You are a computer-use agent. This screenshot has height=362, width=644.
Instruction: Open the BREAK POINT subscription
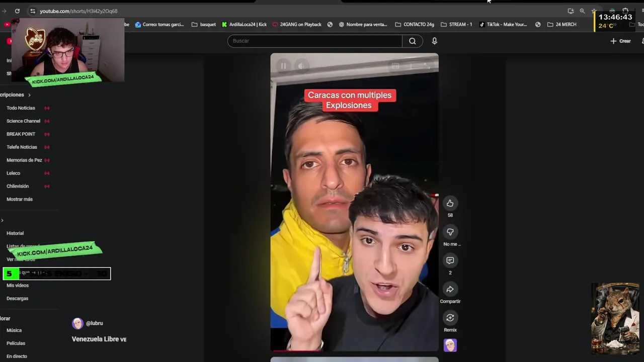coord(21,134)
